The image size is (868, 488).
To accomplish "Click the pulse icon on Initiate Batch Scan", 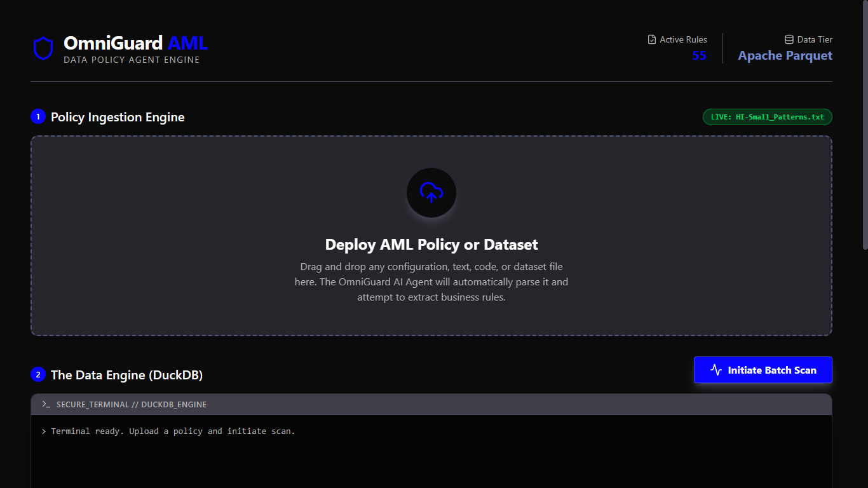I will 716,370.
